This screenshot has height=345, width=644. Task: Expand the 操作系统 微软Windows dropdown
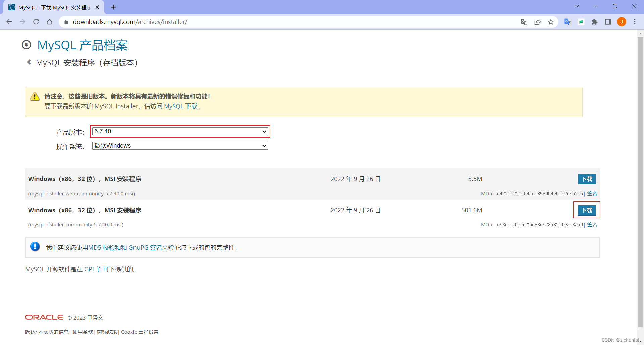[180, 146]
